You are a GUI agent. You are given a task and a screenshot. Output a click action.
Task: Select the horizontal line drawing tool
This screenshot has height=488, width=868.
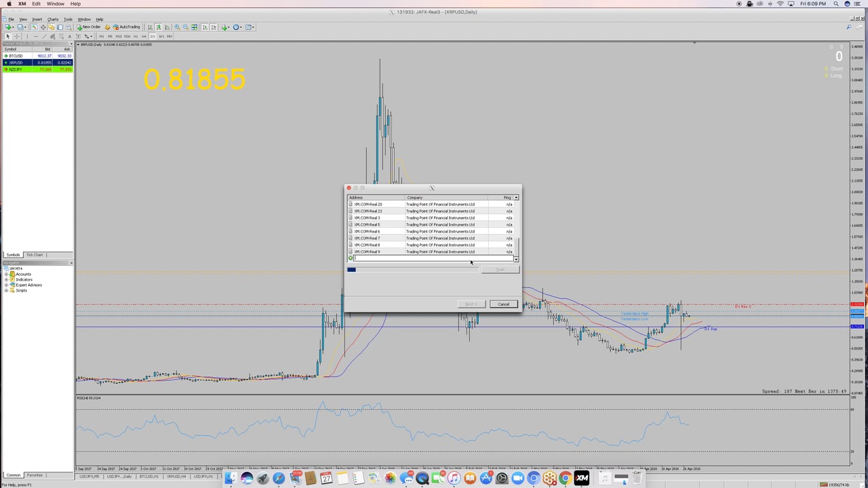click(36, 36)
